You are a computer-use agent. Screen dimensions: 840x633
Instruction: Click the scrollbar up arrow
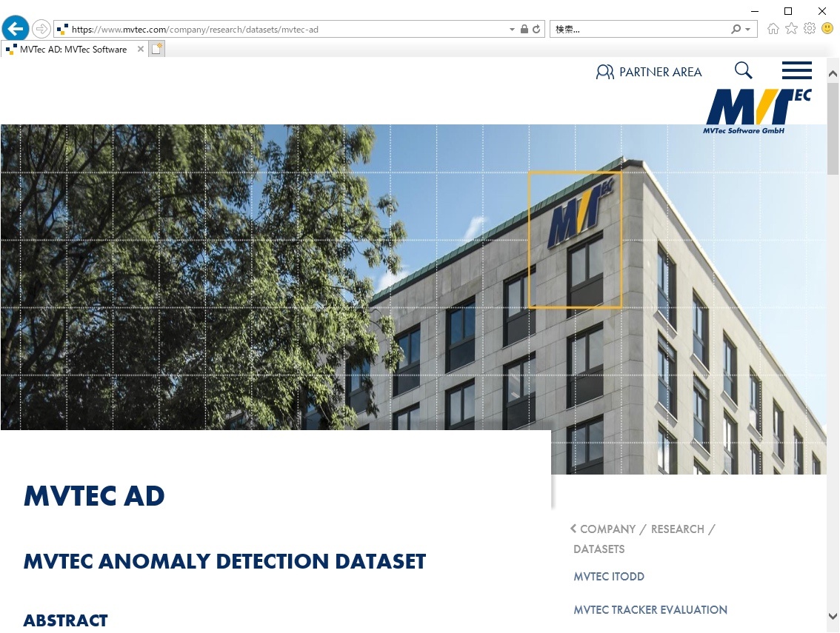[x=833, y=75]
